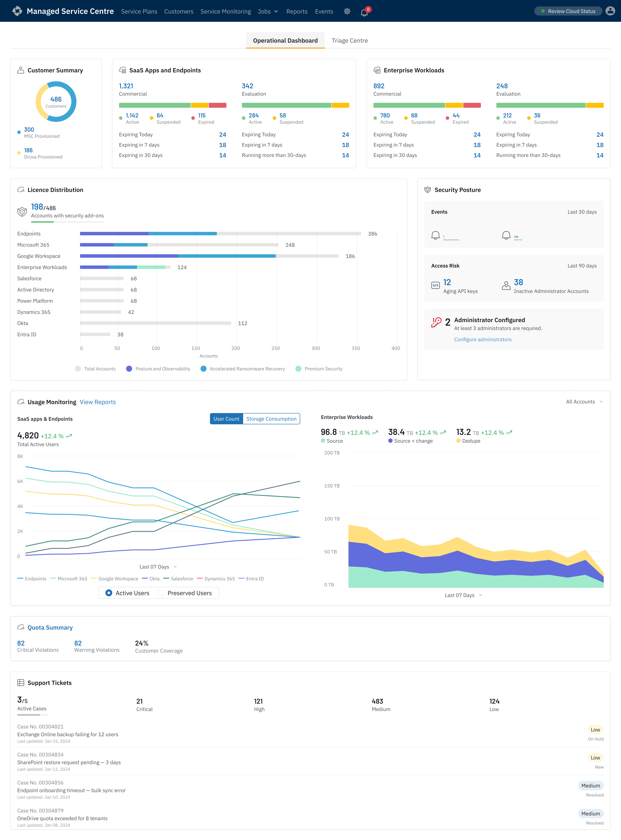Screen dimensions: 621x840
Task: Click the Low priority badge on case 00304834
Action: 595,758
